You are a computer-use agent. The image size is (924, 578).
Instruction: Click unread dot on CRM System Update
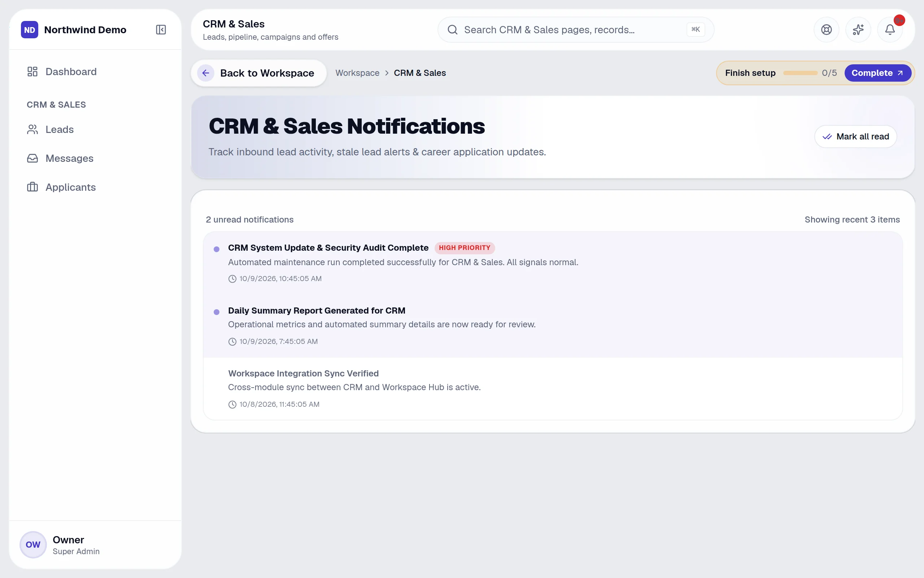pos(217,249)
